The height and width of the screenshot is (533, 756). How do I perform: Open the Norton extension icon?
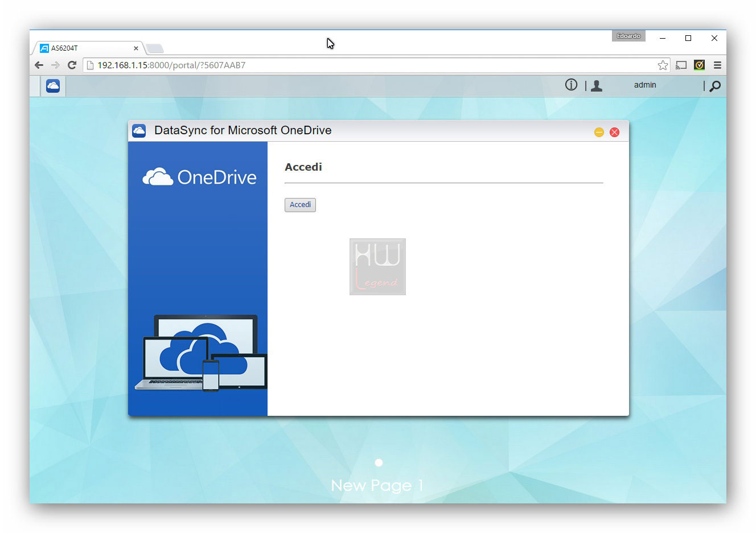point(699,65)
